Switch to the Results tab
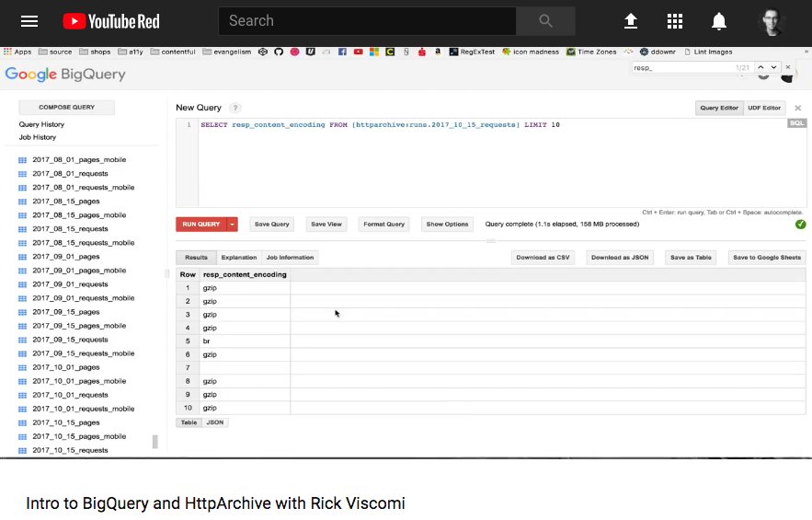 pyautogui.click(x=196, y=258)
